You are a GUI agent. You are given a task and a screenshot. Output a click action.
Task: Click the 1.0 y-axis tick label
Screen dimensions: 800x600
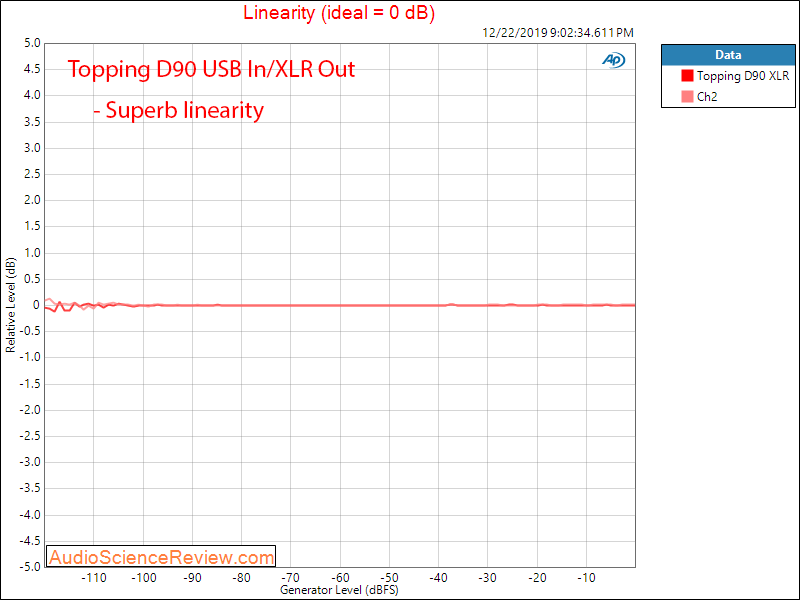click(x=32, y=253)
